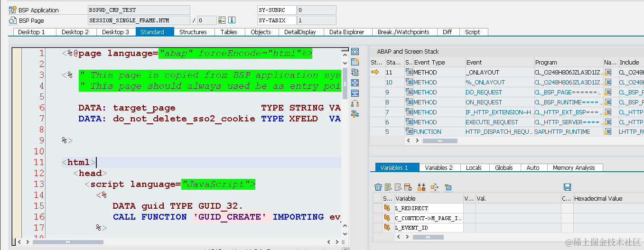Click the DO_REQUEST event link
Image resolution: width=644 pixels, height=250 pixels.
coord(484,92)
